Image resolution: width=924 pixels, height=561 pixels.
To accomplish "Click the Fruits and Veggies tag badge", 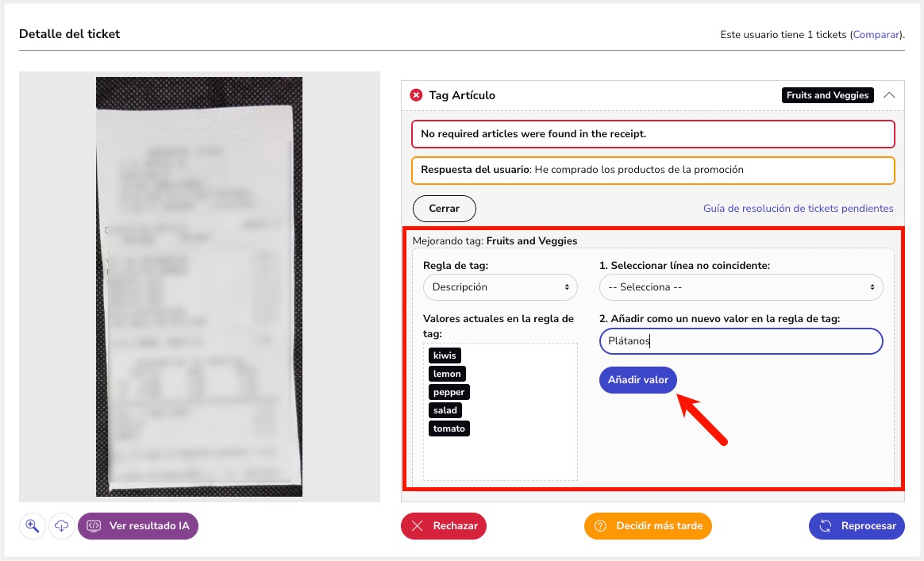I will (826, 95).
